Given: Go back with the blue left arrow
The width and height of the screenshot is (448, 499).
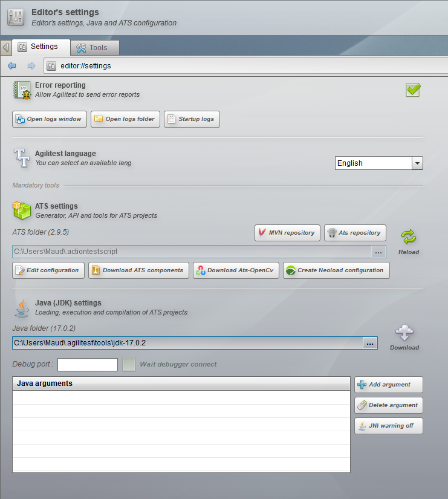Looking at the screenshot, I should [x=12, y=66].
